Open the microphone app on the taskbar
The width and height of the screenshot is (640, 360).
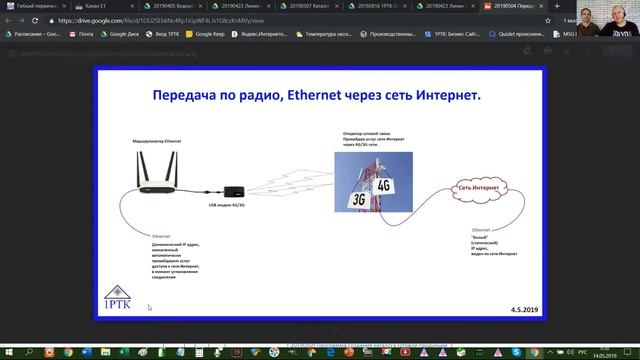click(218, 352)
